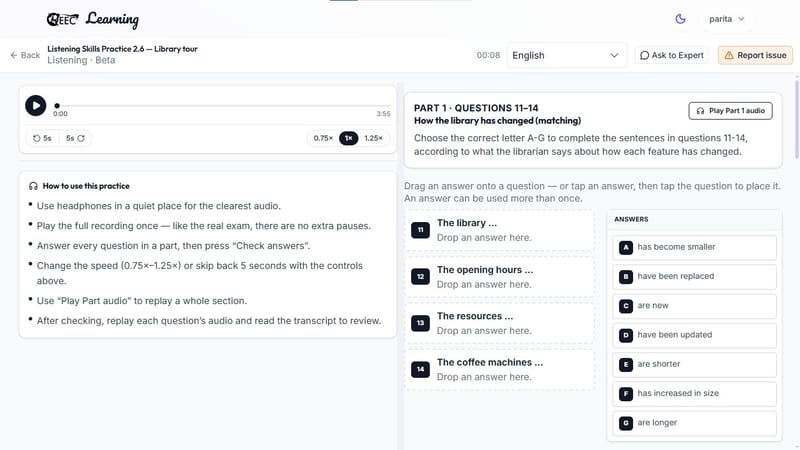Toggle dark mode moon icon
Image resolution: width=800 pixels, height=450 pixels.
pos(680,19)
